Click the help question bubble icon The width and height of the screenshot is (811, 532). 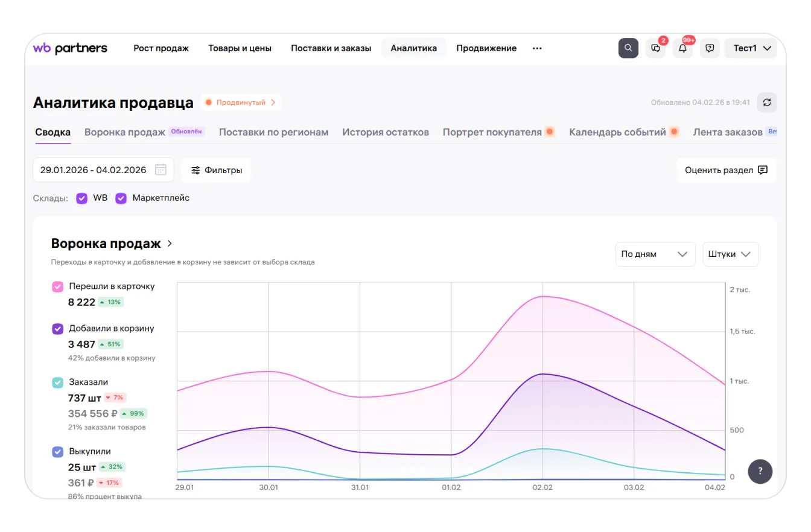pos(710,48)
